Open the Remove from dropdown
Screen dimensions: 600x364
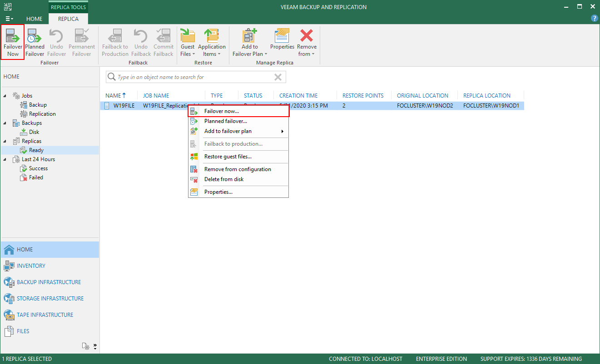307,43
